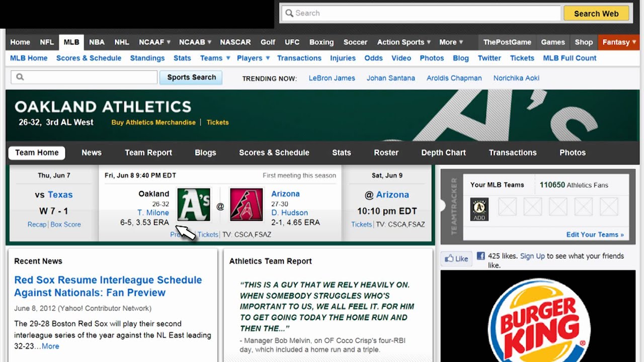644x362 pixels.
Task: Click the Sports Search button
Action: tap(191, 77)
